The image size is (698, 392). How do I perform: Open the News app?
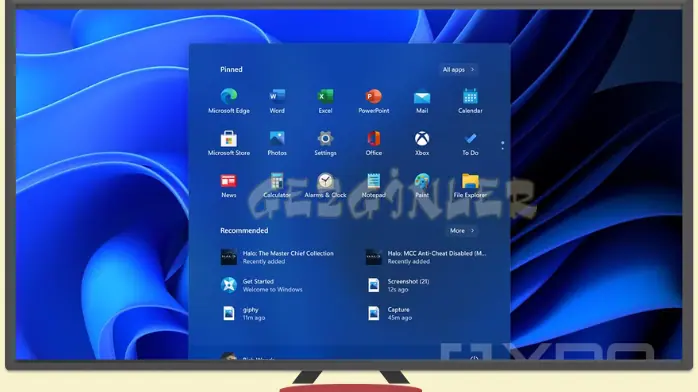click(229, 186)
